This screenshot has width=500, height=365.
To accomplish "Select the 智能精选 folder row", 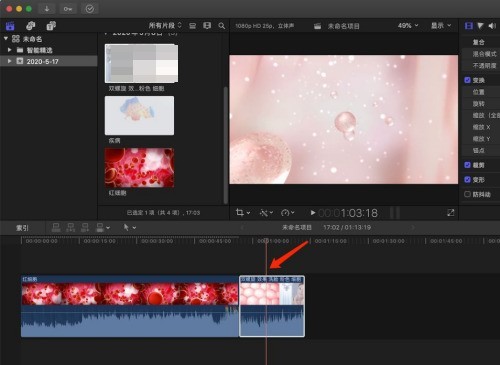I will (49, 50).
